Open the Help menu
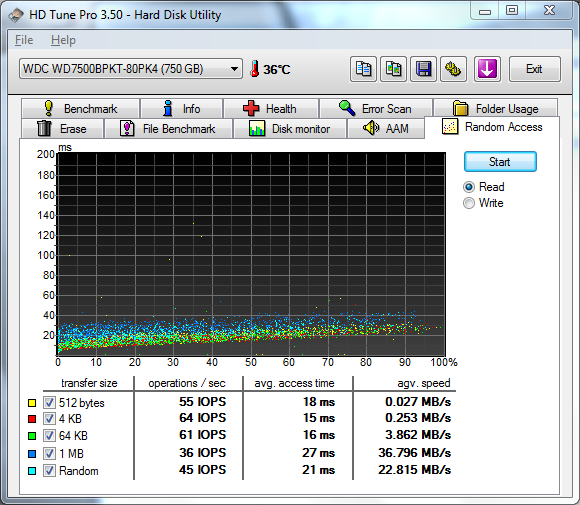Image resolution: width=580 pixels, height=505 pixels. [x=63, y=40]
